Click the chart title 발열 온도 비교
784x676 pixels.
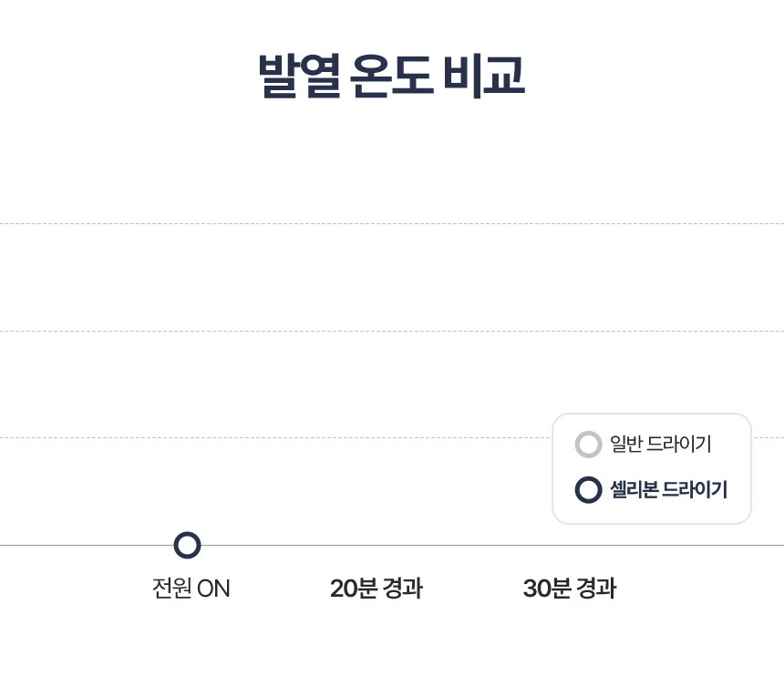point(391,76)
